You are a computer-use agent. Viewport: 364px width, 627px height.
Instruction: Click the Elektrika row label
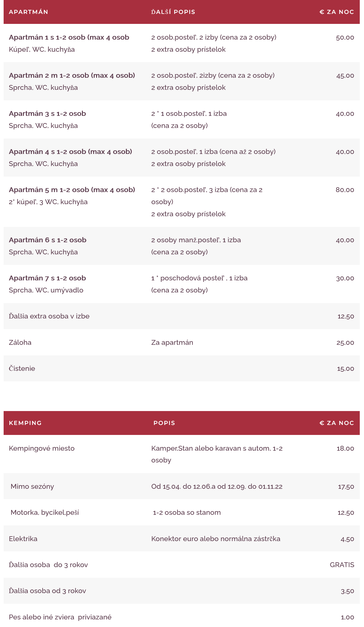point(23,539)
